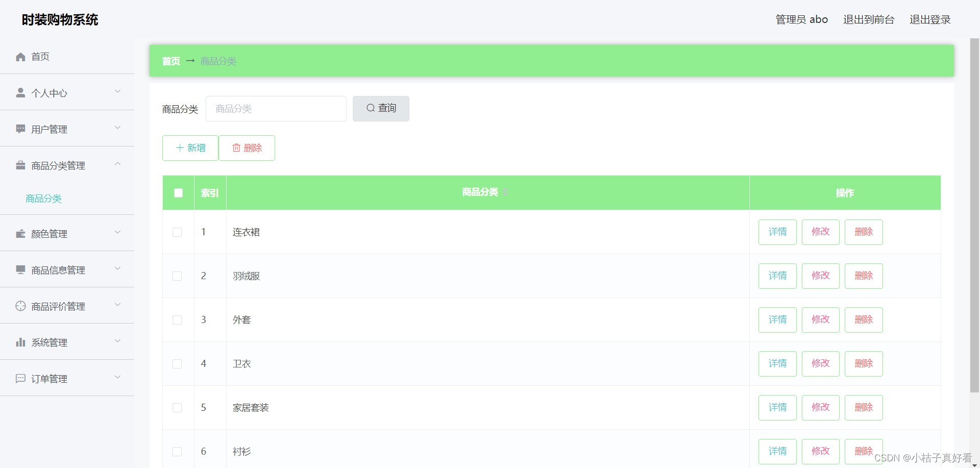This screenshot has width=980, height=468.
Task: Click the 查询 search button
Action: pyautogui.click(x=381, y=108)
